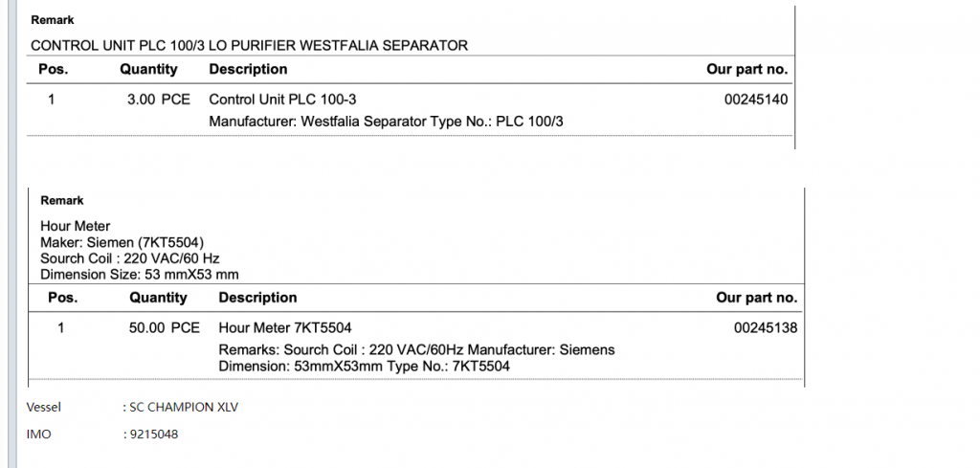This screenshot has height=468, width=980.
Task: Click the 3.00 PCE quantity value
Action: click(158, 99)
